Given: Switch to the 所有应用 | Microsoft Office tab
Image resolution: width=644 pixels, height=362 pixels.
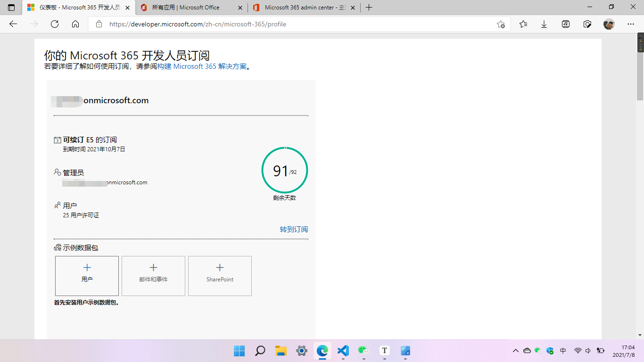Looking at the screenshot, I should (191, 8).
